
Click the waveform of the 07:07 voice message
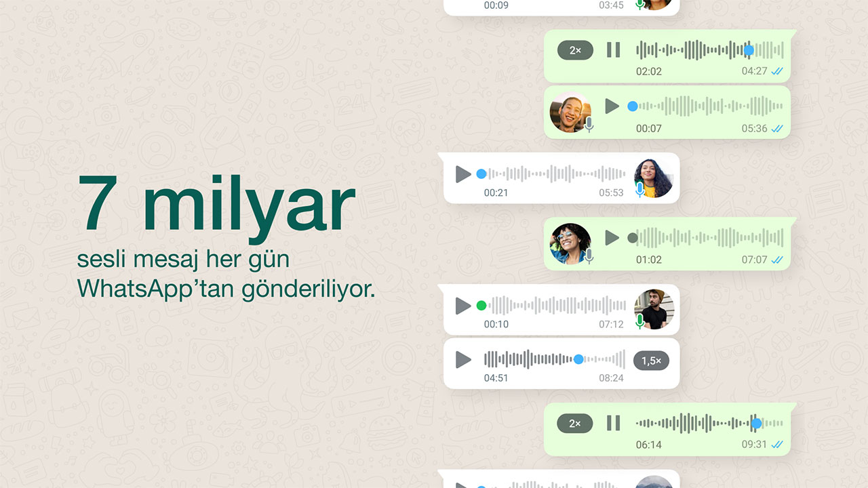pos(712,237)
